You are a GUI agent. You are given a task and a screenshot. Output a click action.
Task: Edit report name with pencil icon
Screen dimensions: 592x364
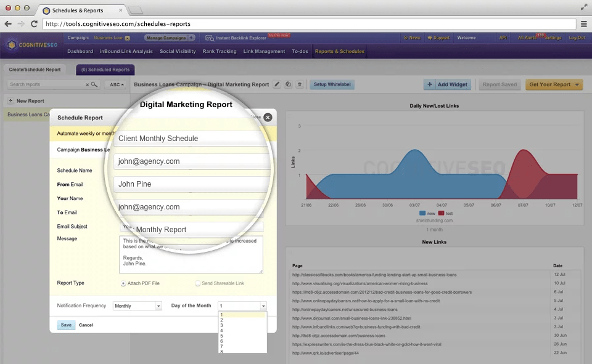click(277, 84)
